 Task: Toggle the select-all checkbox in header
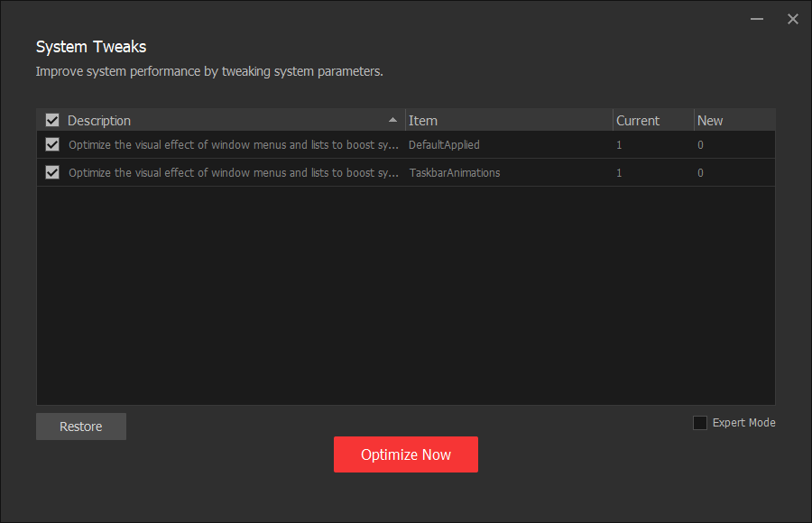[x=52, y=120]
